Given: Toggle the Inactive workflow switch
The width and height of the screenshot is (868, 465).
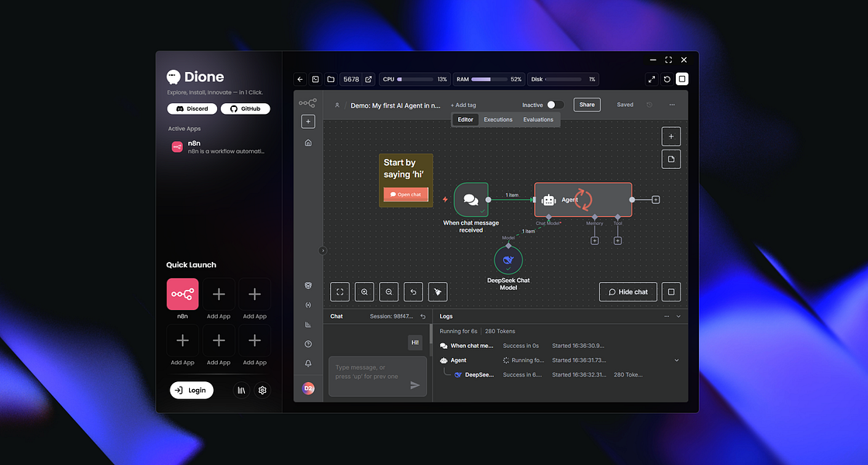Looking at the screenshot, I should coord(555,105).
